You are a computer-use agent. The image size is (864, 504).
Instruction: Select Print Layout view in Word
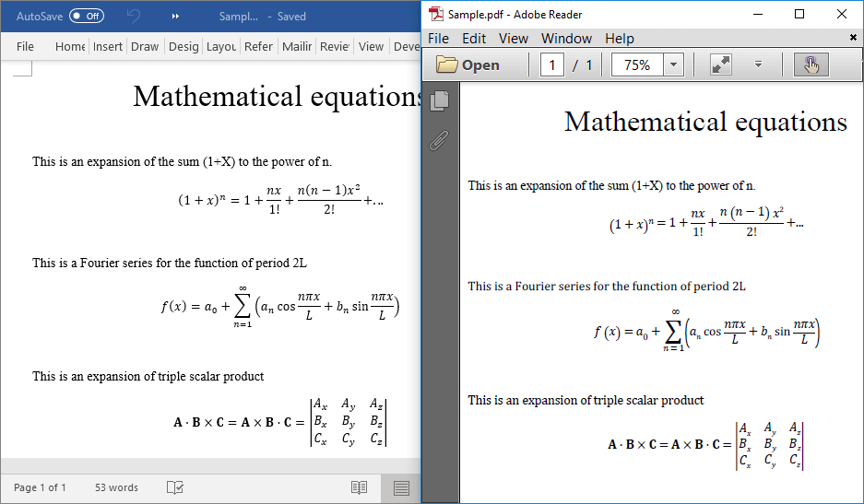point(401,487)
